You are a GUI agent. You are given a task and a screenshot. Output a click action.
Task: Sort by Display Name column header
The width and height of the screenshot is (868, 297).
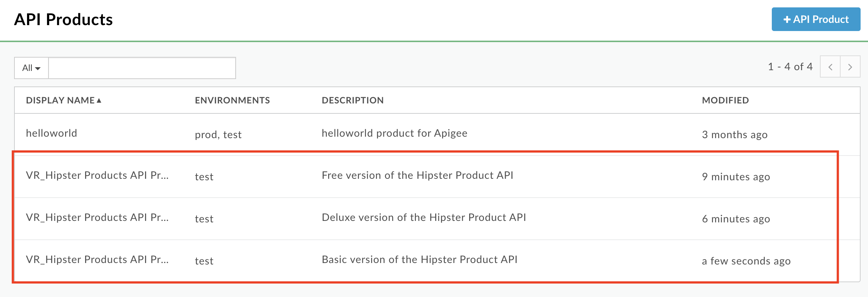tap(60, 100)
